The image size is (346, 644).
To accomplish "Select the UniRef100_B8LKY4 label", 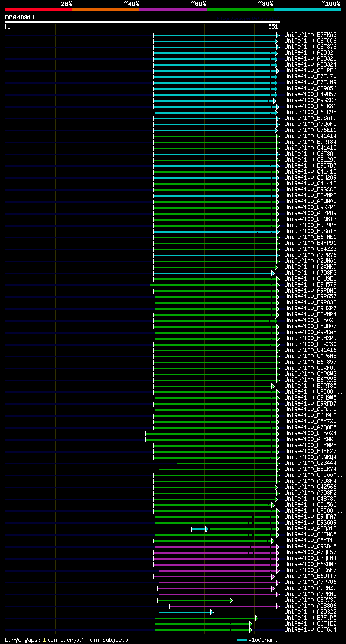I will (x=310, y=469).
